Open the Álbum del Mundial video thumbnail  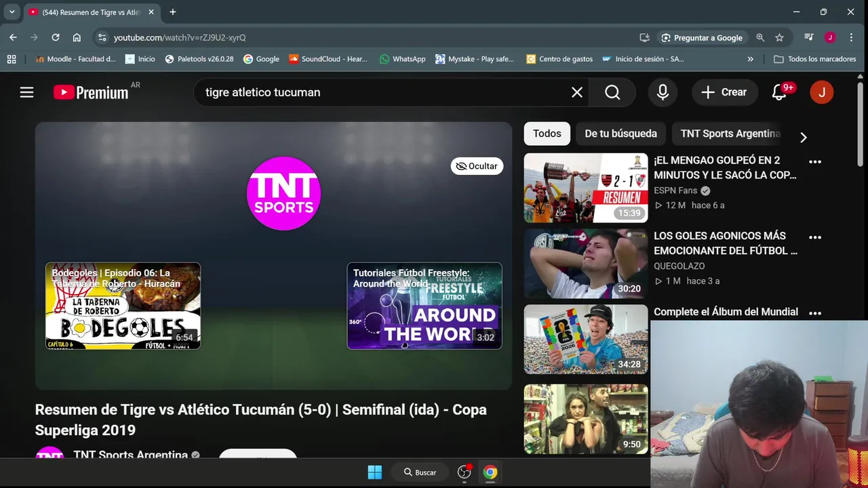(586, 339)
